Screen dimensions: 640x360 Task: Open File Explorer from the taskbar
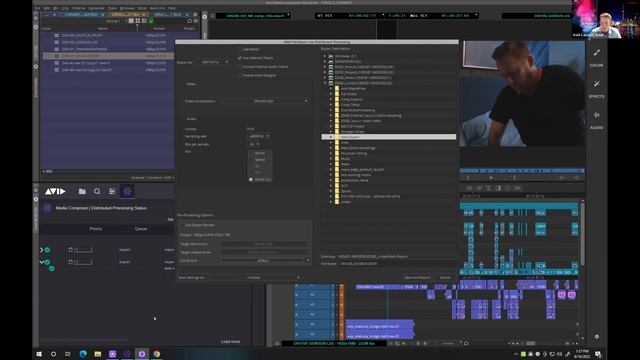coord(98,354)
